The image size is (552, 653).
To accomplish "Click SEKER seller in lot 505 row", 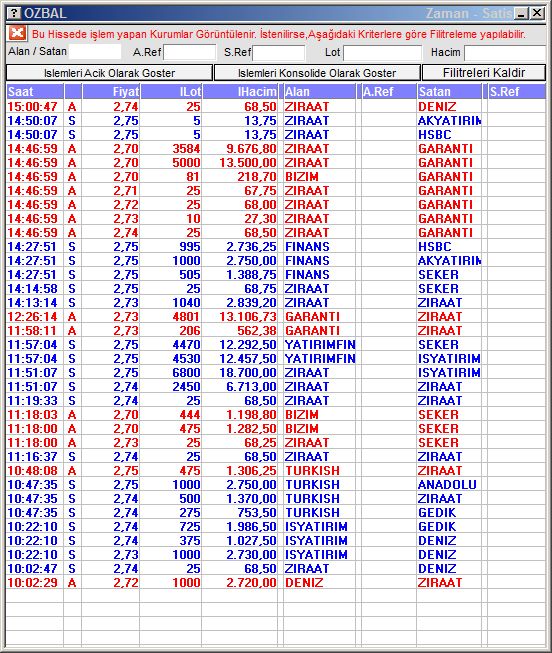I will [x=438, y=275].
